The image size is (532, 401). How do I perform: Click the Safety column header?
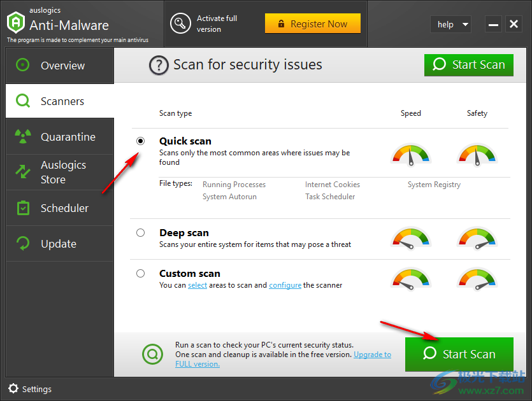click(x=477, y=113)
